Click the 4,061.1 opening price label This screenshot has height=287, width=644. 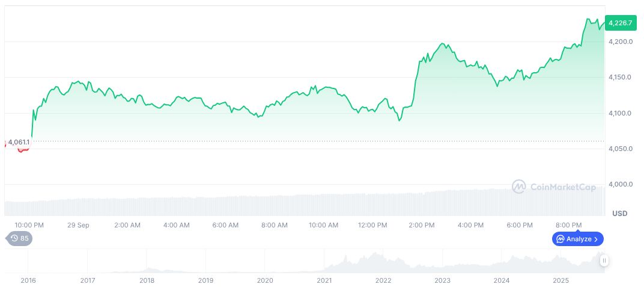click(x=19, y=142)
